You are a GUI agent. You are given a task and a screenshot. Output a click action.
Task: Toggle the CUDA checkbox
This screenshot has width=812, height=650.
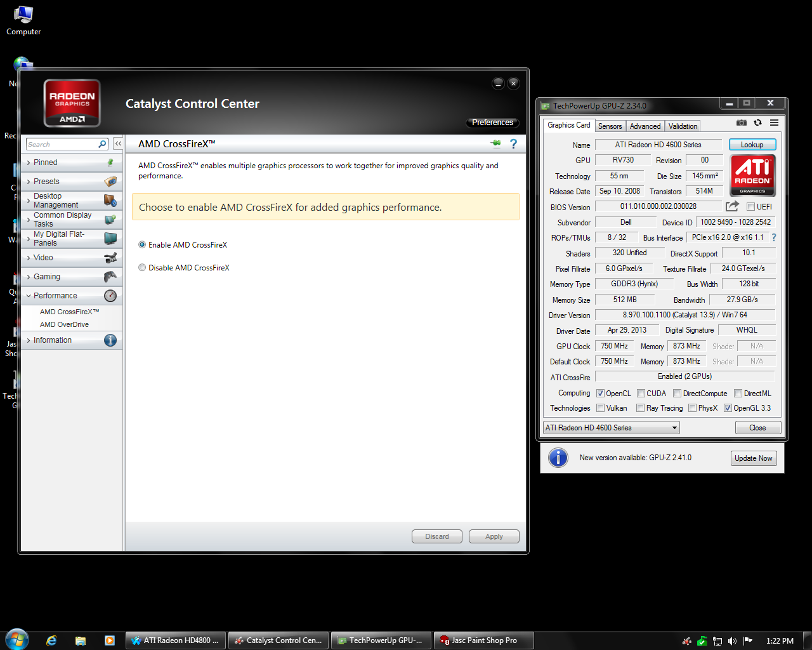point(641,394)
